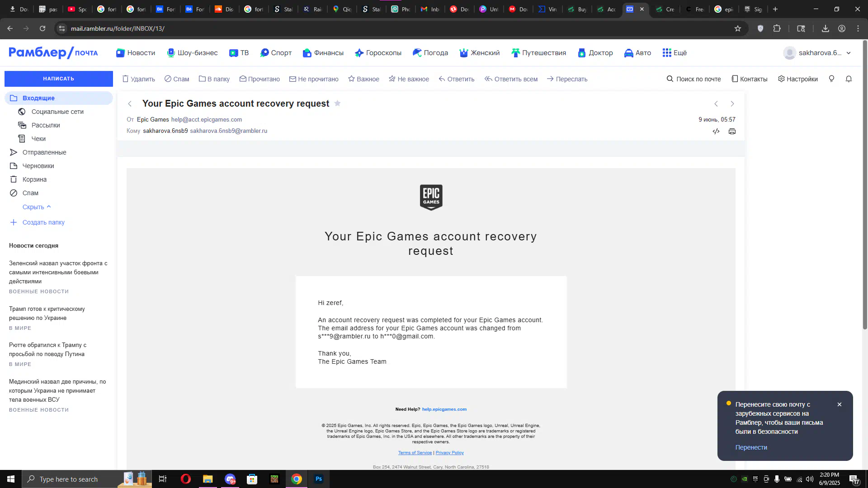868x488 pixels.
Task: Bookmark page with star icon
Action: point(738,28)
